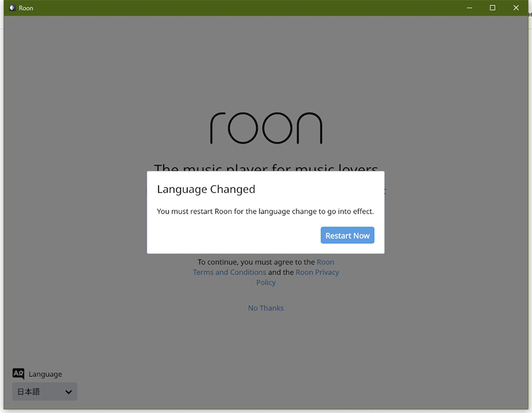Click the 'To continue, you must agree' text
Image resolution: width=532 pixels, height=413 pixels.
pyautogui.click(x=256, y=262)
